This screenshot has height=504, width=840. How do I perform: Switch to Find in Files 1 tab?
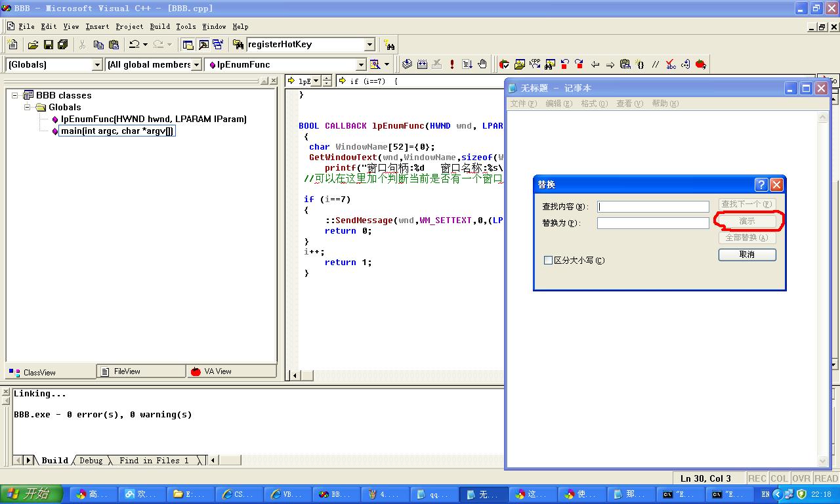coord(154,461)
